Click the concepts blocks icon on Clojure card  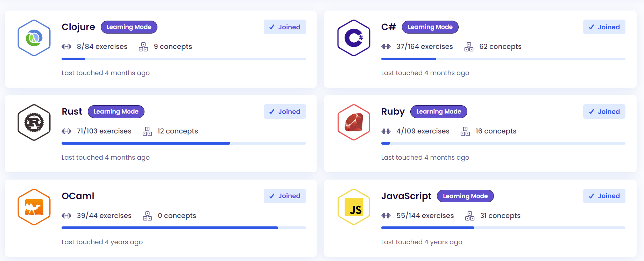(x=143, y=46)
